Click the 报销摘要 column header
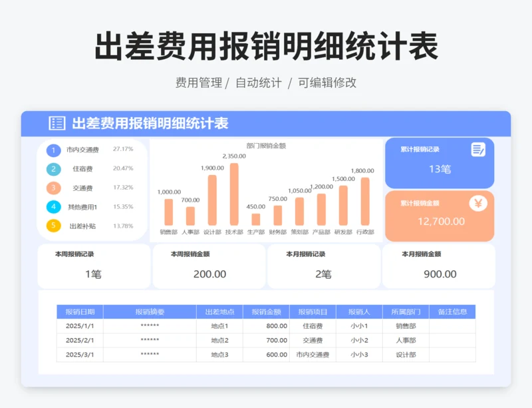This screenshot has width=532, height=408. [x=150, y=312]
